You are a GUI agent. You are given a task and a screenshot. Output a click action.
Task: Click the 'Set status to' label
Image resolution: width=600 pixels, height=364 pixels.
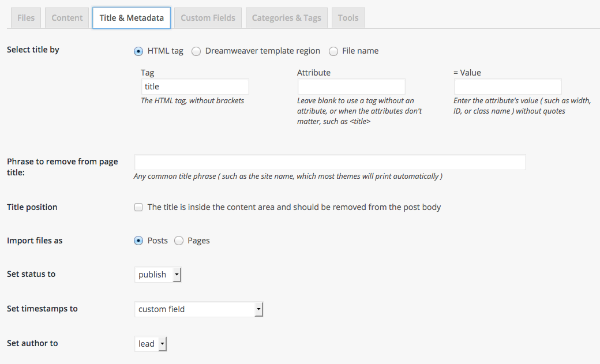click(x=31, y=274)
